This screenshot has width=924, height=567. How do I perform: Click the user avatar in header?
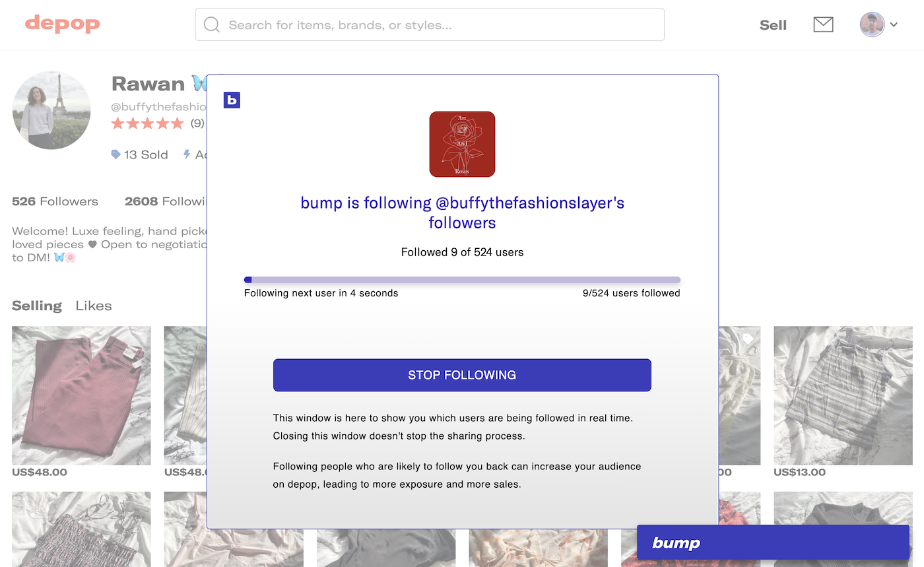tap(872, 24)
